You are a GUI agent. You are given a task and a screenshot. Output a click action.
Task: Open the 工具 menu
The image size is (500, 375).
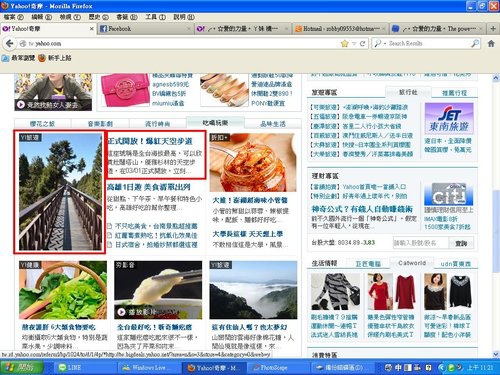click(155, 17)
